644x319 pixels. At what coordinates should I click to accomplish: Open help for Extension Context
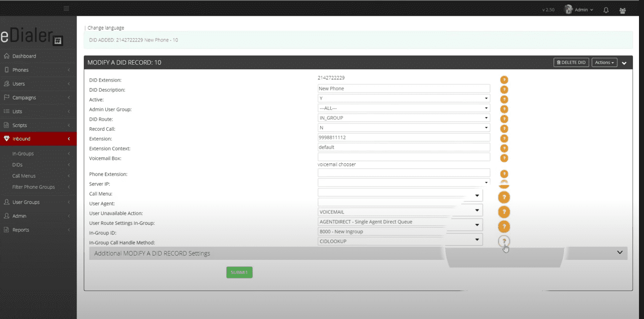(504, 148)
